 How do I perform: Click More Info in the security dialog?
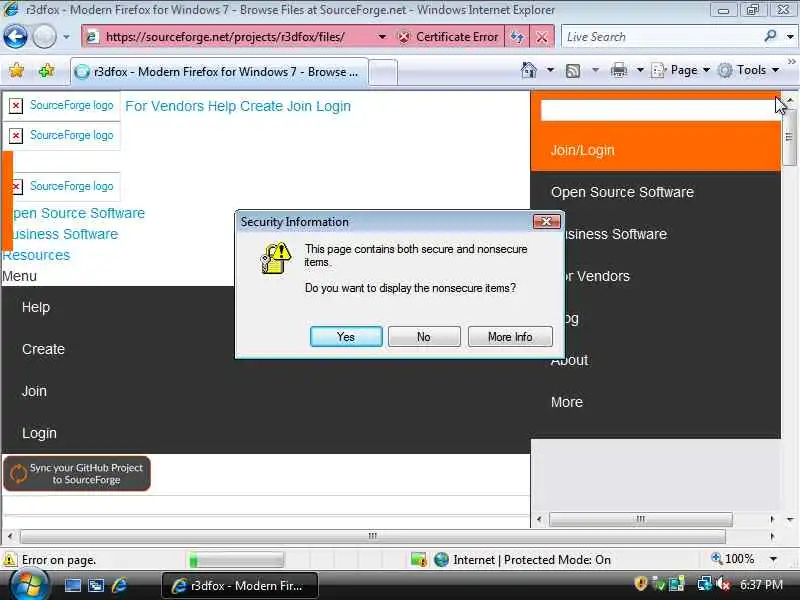510,337
